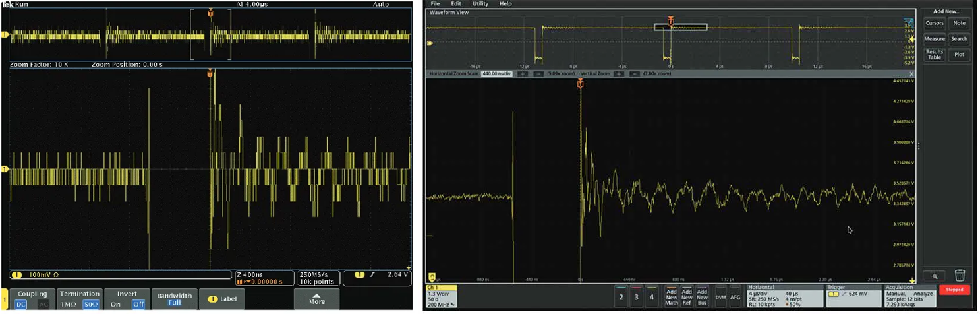
Task: Open the Horizontal Zoom Scale field
Action: tap(496, 74)
